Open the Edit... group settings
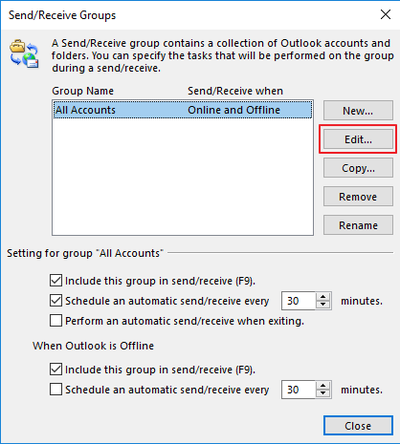 pyautogui.click(x=358, y=139)
